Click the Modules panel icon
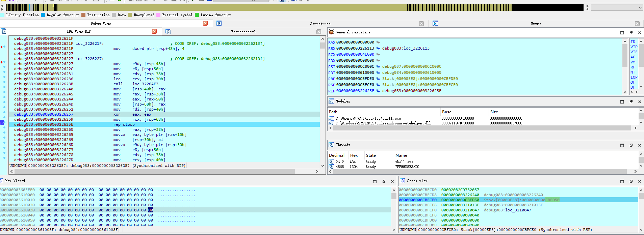 click(x=331, y=101)
